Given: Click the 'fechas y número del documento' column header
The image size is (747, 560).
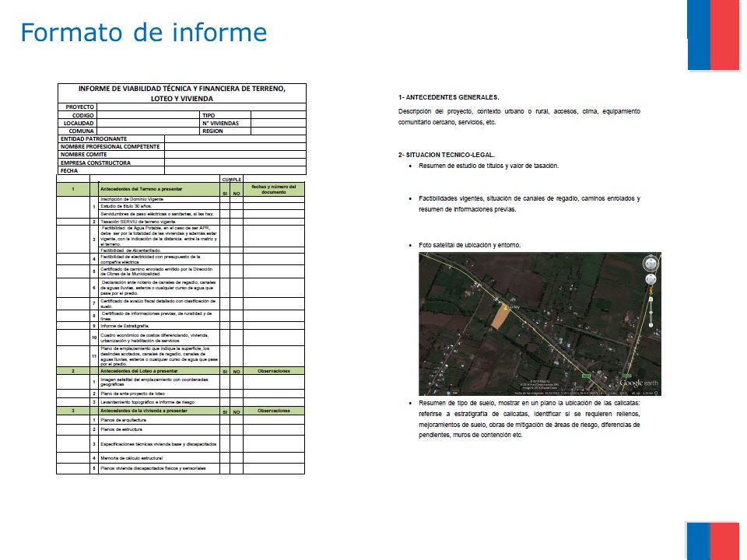Looking at the screenshot, I should (273, 189).
